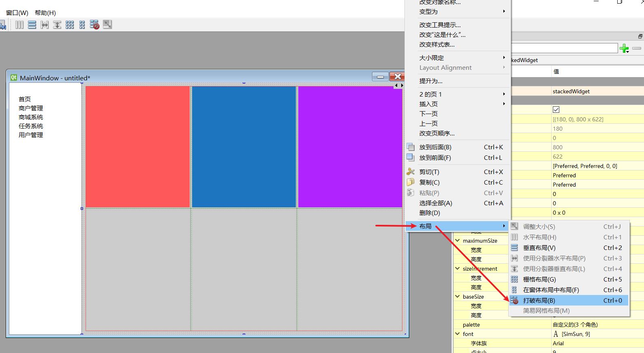Collapse the baseSize property group
The image size is (644, 353).
pos(458,297)
